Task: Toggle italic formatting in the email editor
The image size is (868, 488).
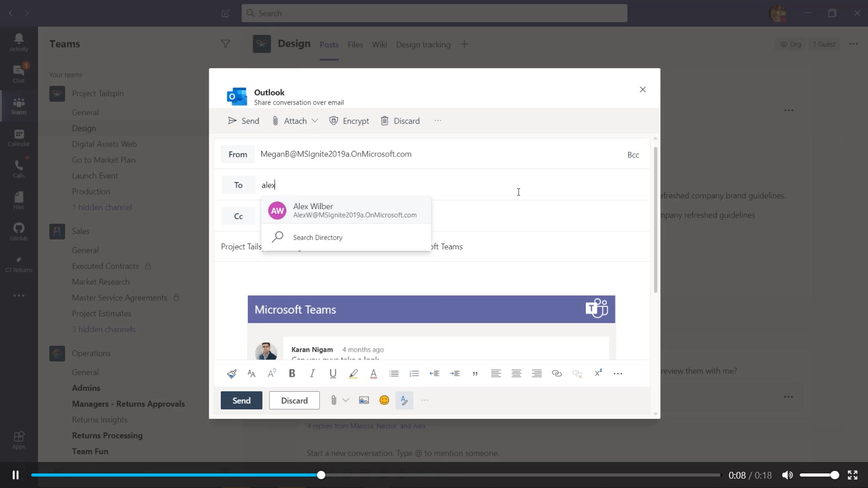Action: pos(312,374)
